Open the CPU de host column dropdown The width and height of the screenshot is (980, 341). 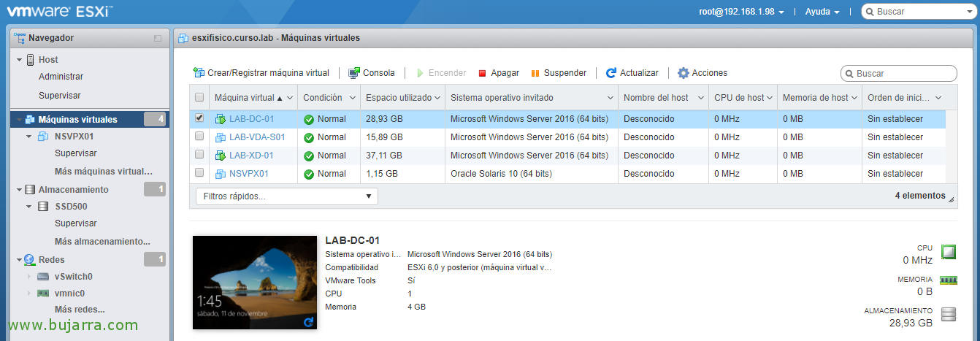tap(770, 98)
